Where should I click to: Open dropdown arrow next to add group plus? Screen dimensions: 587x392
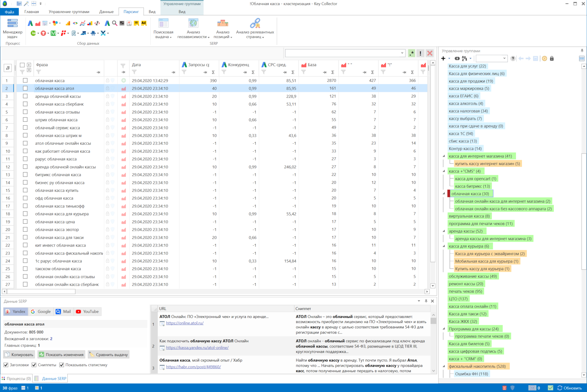(449, 59)
